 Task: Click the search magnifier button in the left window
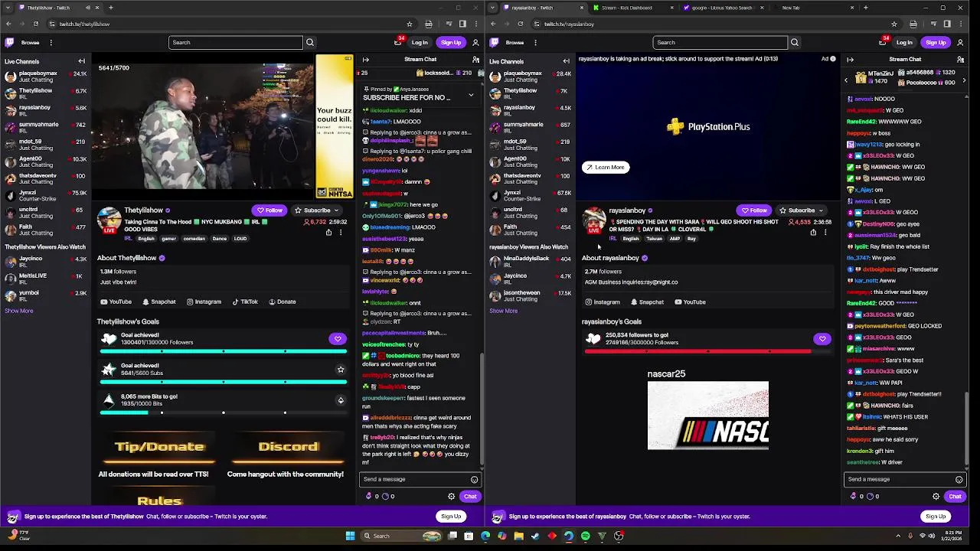[310, 42]
